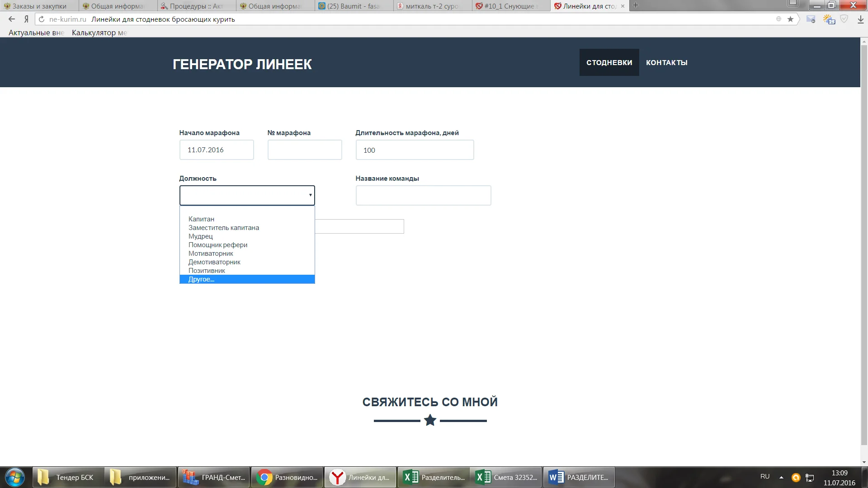The width and height of the screenshot is (868, 488).
Task: Click the Windows Start orb
Action: pyautogui.click(x=14, y=477)
